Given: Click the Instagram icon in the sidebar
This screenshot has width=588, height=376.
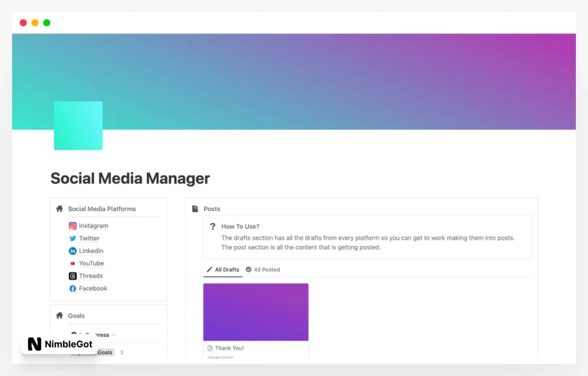Looking at the screenshot, I should point(72,226).
